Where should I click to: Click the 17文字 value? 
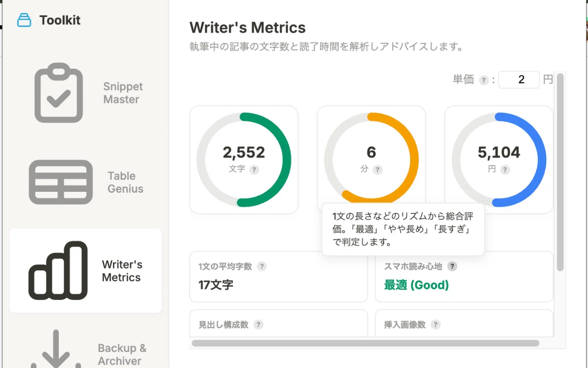point(216,285)
